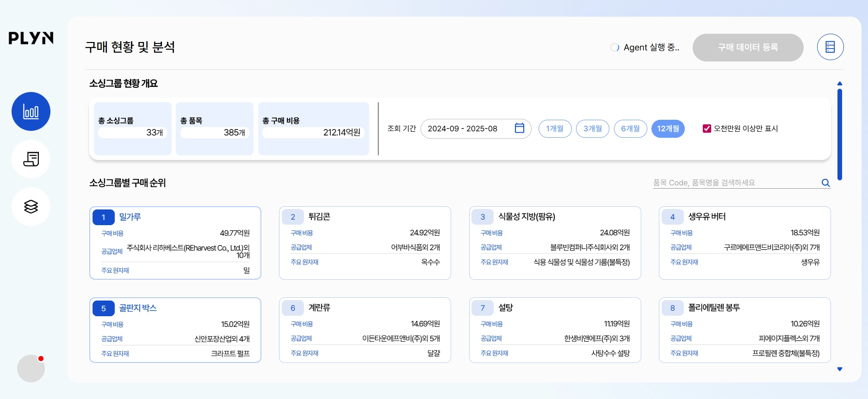868x399 pixels.
Task: Select the 6개월 period filter
Action: coord(630,129)
